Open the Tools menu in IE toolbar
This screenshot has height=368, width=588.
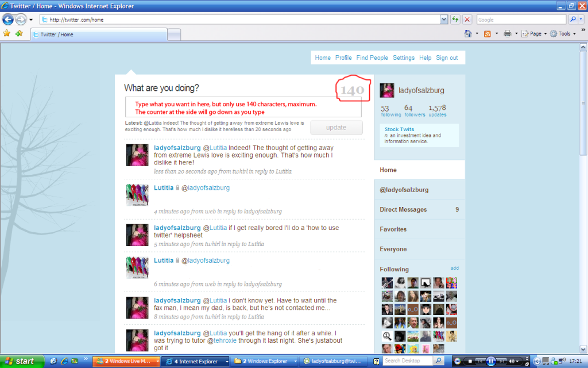click(x=563, y=34)
